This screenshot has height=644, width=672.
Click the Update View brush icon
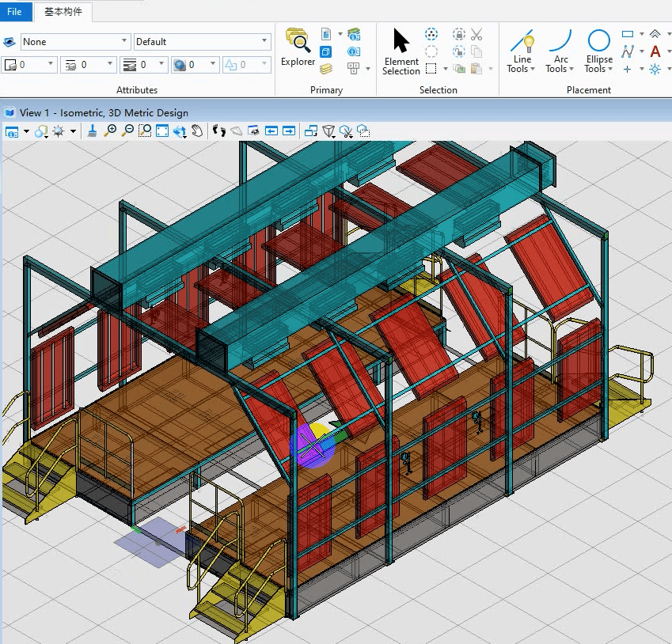click(92, 131)
